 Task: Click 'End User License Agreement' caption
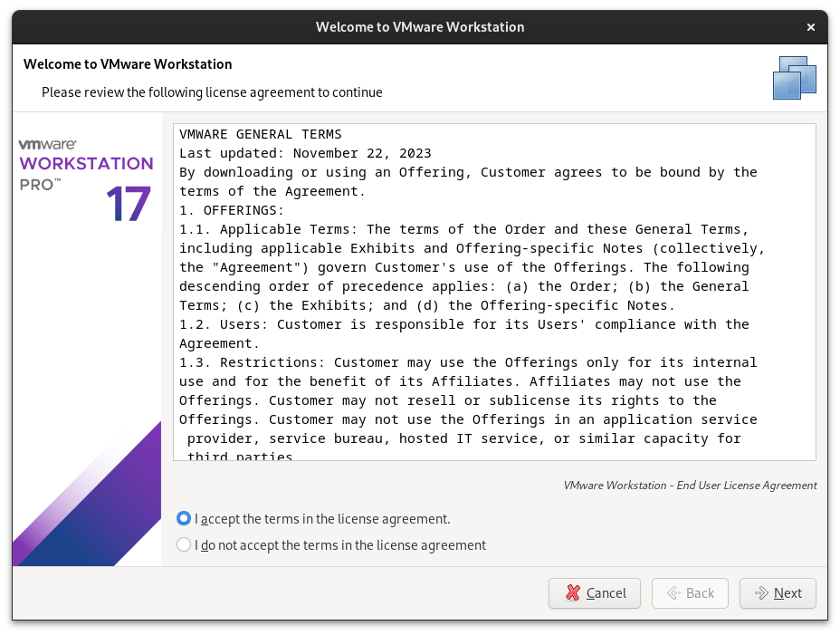[690, 486]
